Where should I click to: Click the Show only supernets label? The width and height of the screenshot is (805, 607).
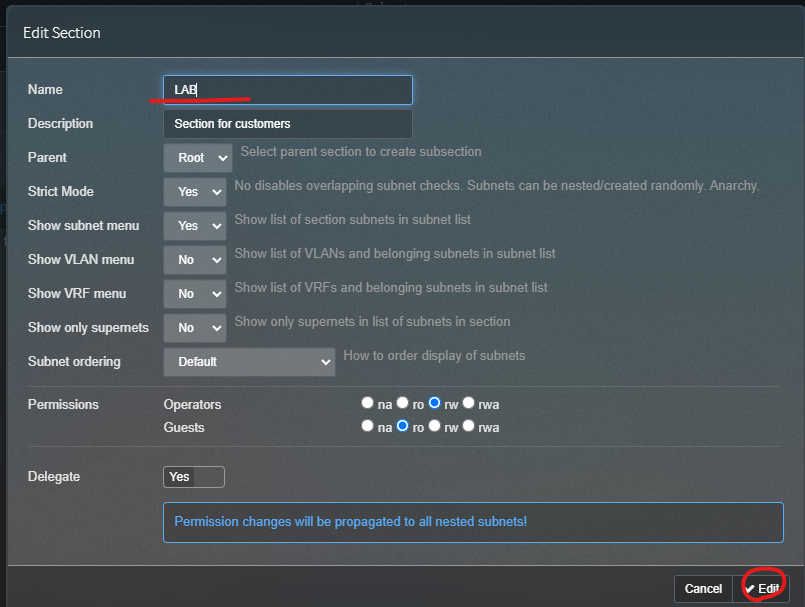[88, 328]
